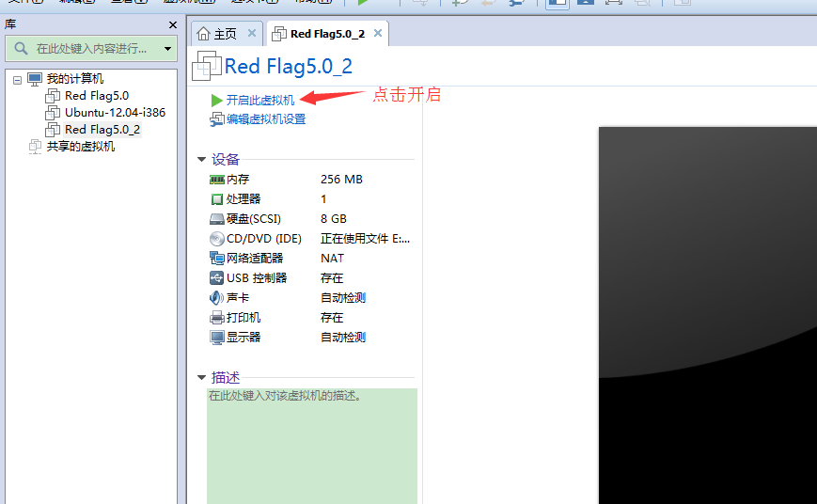The height and width of the screenshot is (504, 817).
Task: Click the 描述 description text field
Action: click(x=312, y=446)
